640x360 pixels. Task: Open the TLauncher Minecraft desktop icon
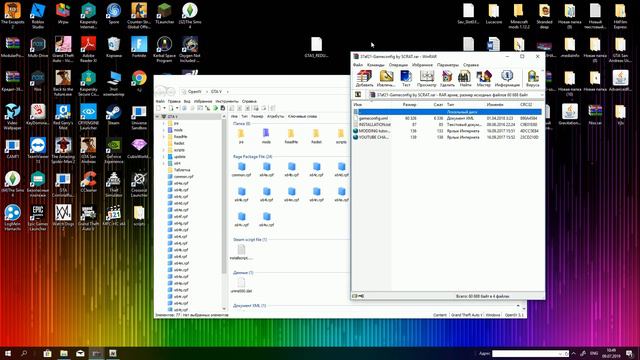pyautogui.click(x=164, y=14)
